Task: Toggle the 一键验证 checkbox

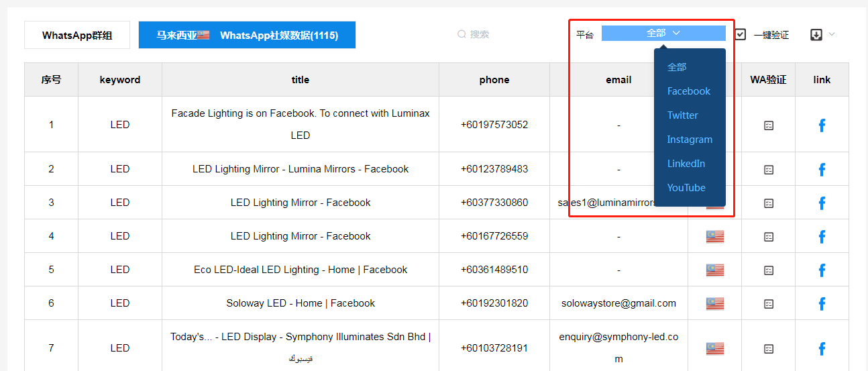Action: [x=741, y=34]
